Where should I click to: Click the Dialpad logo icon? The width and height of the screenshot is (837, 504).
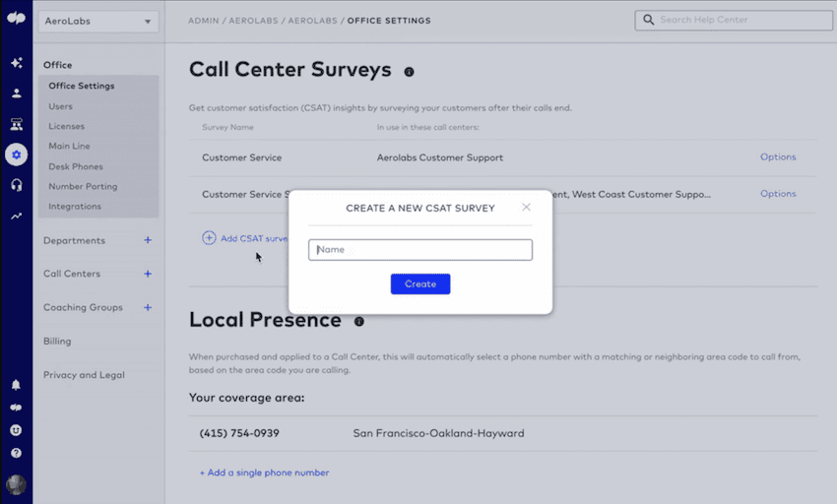16,20
